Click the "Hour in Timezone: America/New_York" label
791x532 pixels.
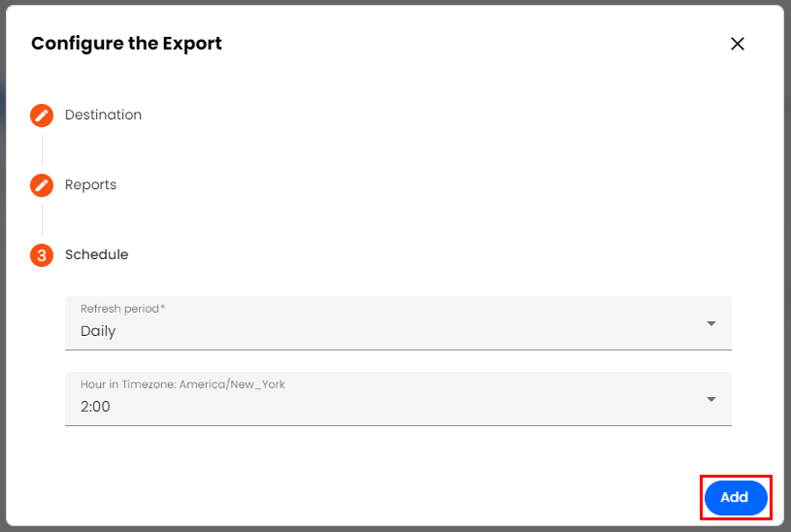[182, 384]
